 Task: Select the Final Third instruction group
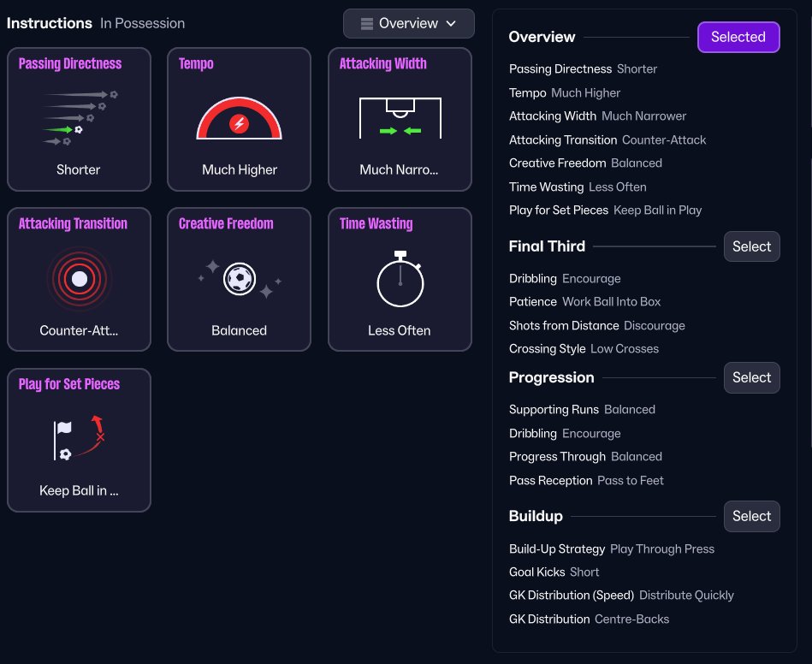coord(751,246)
